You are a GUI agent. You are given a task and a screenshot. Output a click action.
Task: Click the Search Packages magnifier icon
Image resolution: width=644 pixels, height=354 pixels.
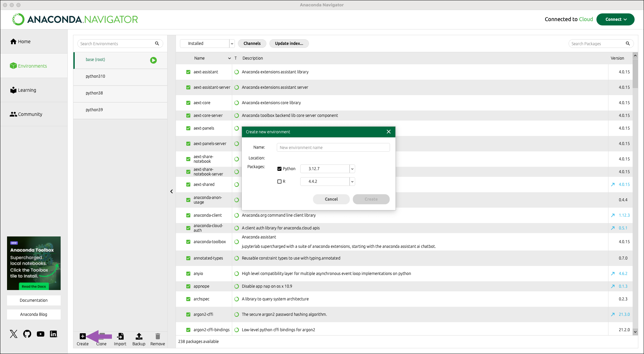coord(628,44)
